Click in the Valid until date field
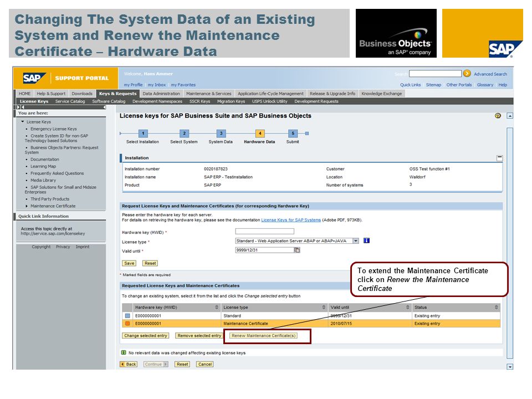Screen dimensions: 532x399 [x=265, y=250]
